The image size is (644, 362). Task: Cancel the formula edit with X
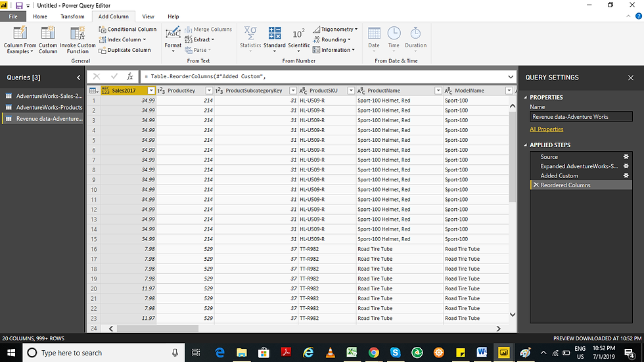pos(96,76)
